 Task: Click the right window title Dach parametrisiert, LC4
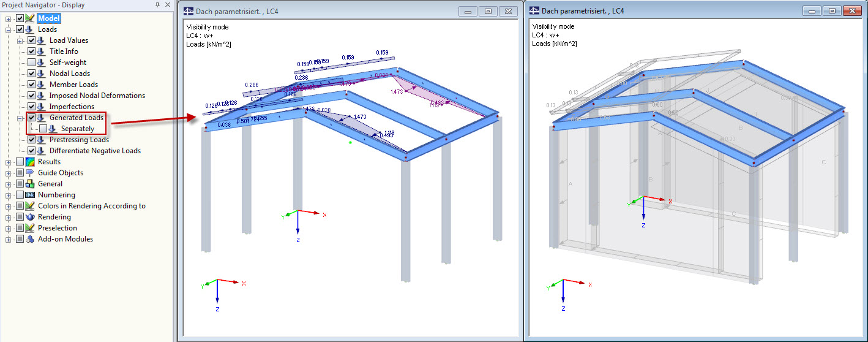pyautogui.click(x=583, y=11)
